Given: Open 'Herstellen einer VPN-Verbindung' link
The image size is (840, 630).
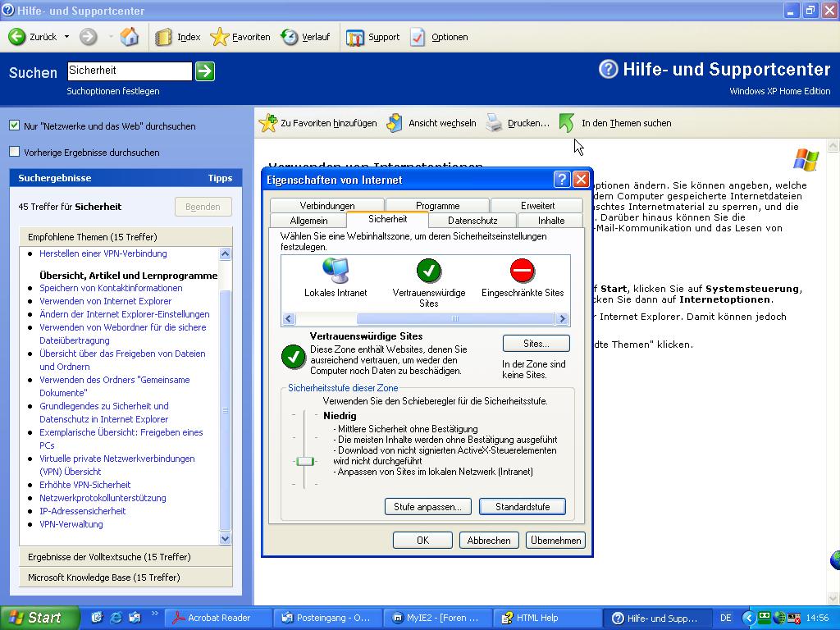Looking at the screenshot, I should [x=103, y=253].
